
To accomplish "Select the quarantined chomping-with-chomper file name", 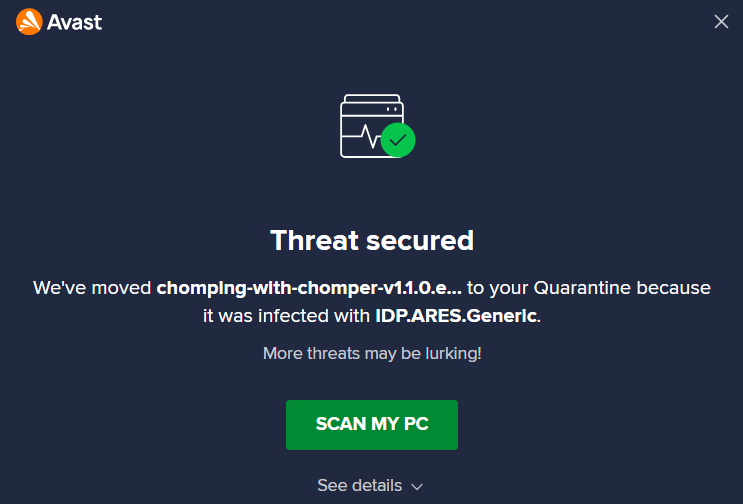I will 306,288.
